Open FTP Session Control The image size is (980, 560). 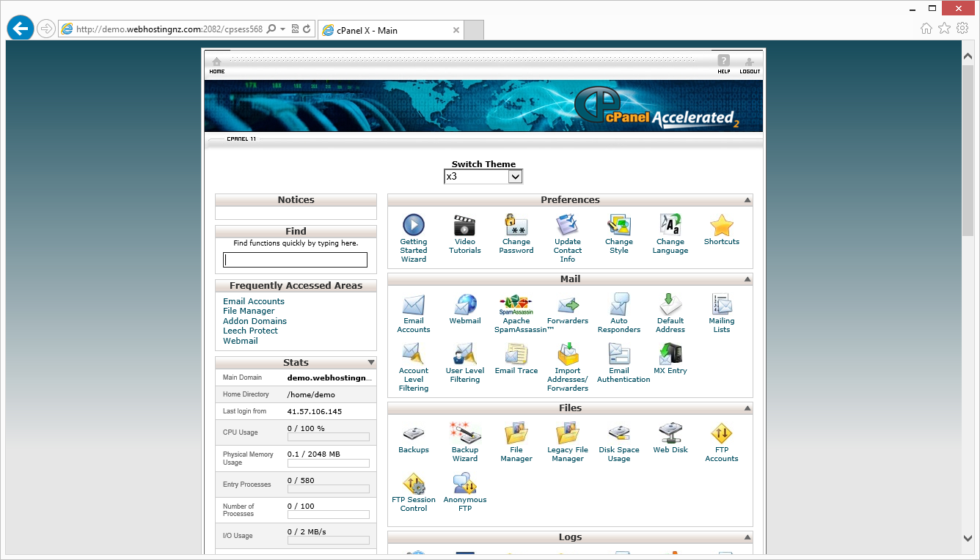click(414, 484)
